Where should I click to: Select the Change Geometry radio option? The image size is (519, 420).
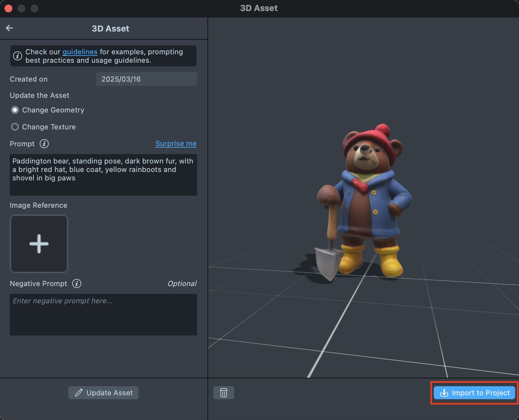pyautogui.click(x=15, y=110)
